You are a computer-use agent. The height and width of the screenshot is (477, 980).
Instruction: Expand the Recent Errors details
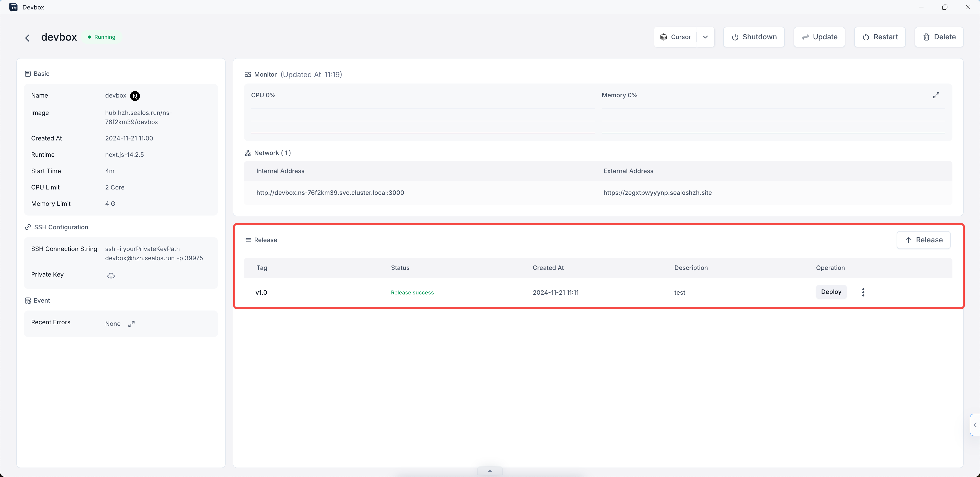pos(131,324)
